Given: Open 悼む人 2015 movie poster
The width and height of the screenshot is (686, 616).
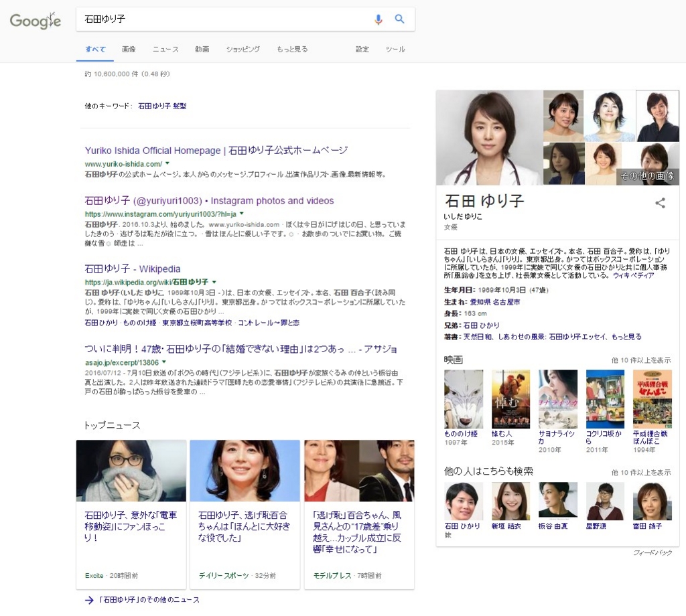Looking at the screenshot, I should [510, 399].
